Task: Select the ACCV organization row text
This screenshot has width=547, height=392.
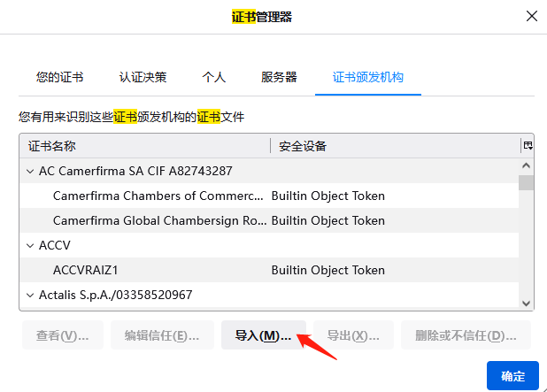Action: tap(54, 245)
